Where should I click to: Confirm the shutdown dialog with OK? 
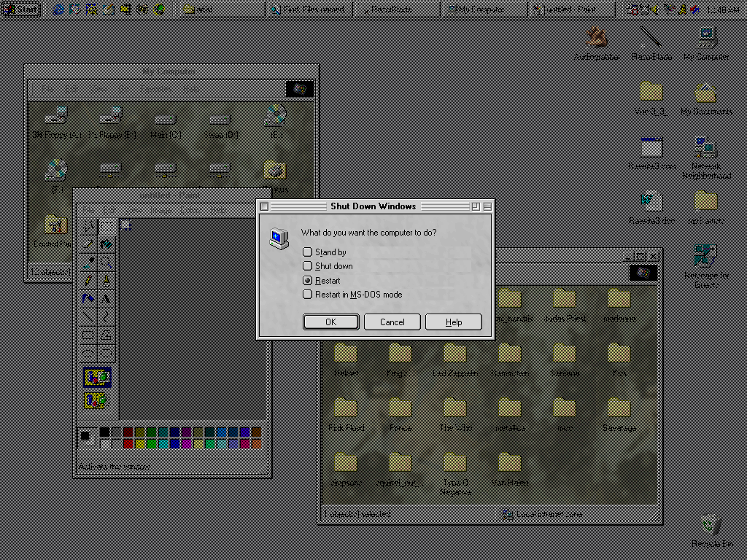coord(331,322)
